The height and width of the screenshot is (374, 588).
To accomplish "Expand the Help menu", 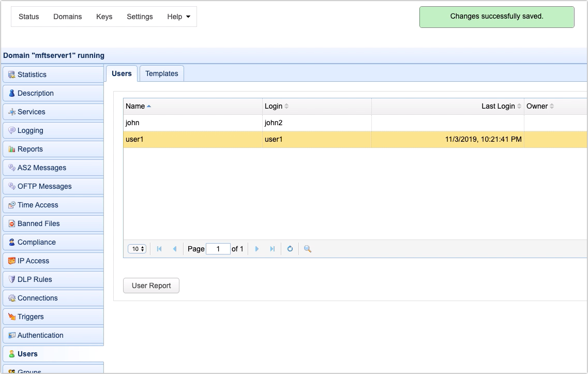I will [x=178, y=17].
